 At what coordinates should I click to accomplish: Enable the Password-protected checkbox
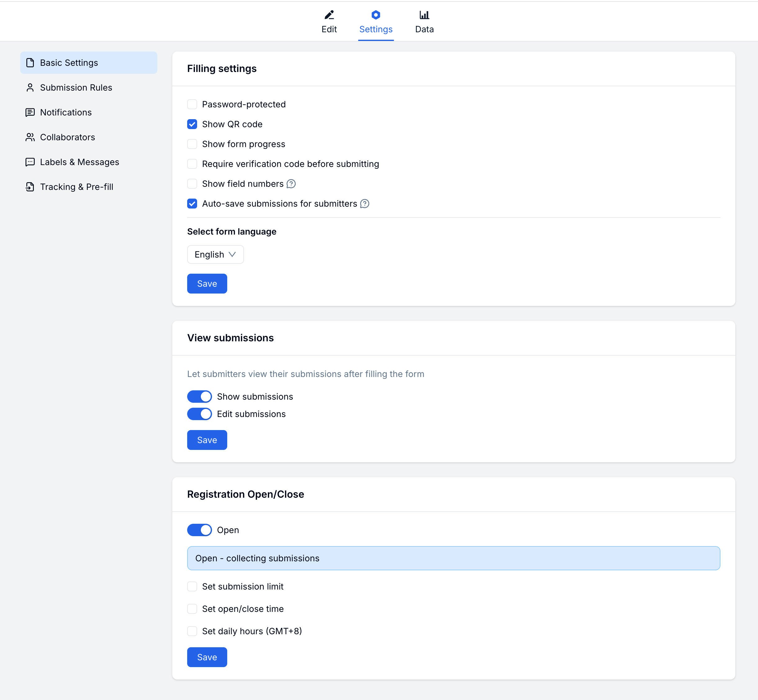click(192, 104)
